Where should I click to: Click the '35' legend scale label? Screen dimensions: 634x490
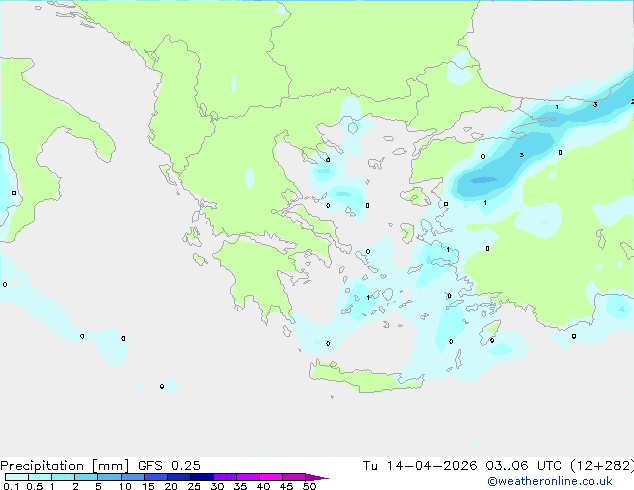(240, 486)
